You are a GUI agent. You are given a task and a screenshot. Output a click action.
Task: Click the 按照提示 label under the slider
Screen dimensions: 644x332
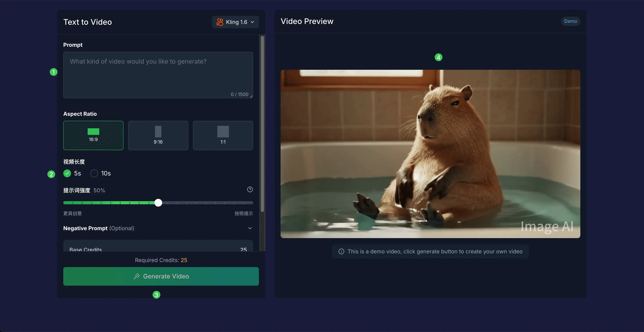(x=243, y=213)
